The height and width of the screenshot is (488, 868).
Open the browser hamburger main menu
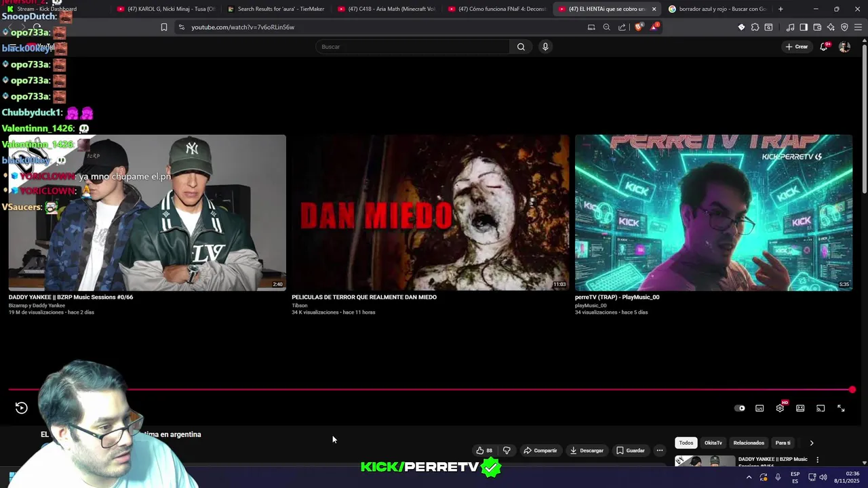[x=858, y=27]
